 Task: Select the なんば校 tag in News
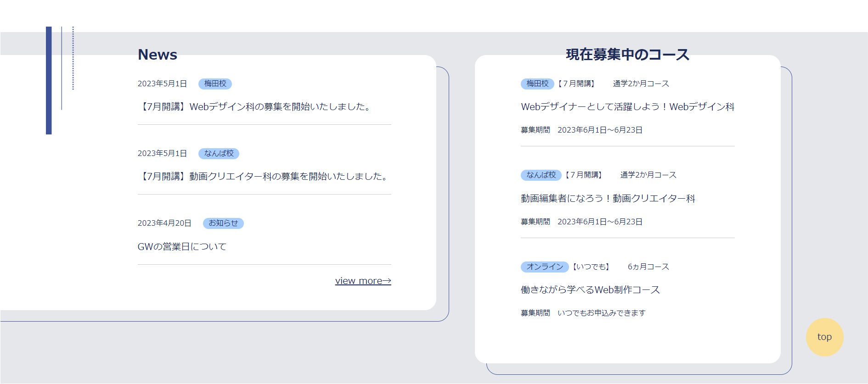click(219, 153)
